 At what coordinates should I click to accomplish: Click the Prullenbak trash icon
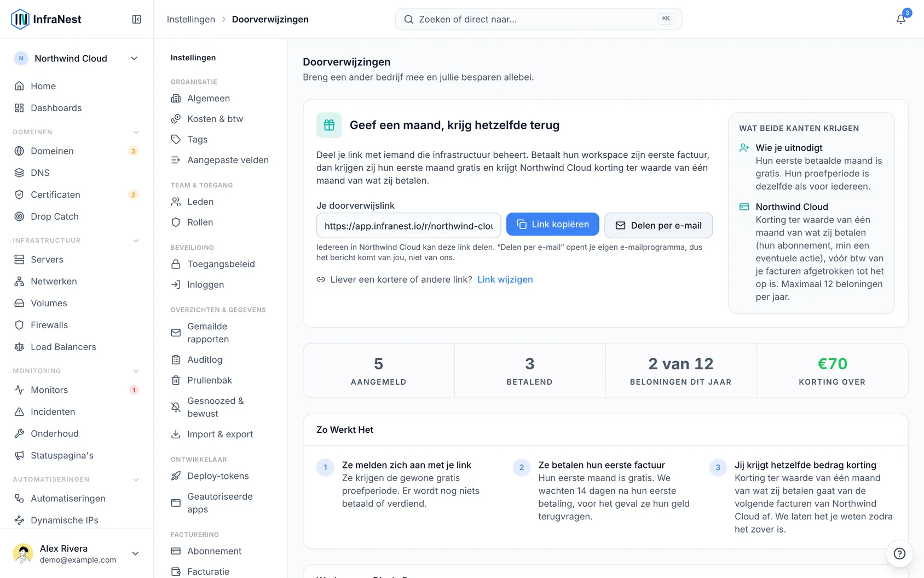coord(176,380)
